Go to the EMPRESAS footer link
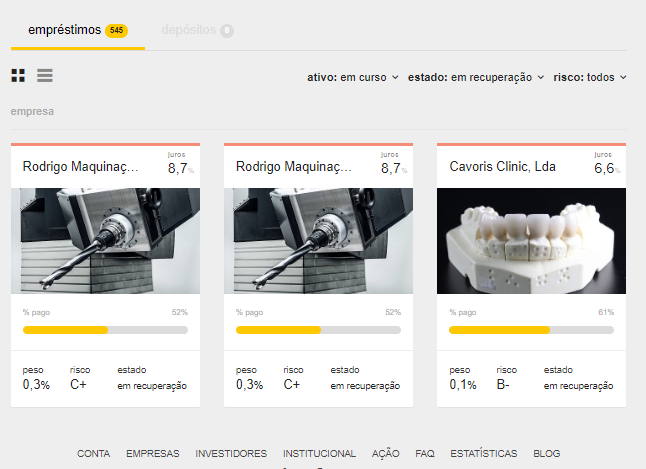This screenshot has width=646, height=469. tap(152, 454)
